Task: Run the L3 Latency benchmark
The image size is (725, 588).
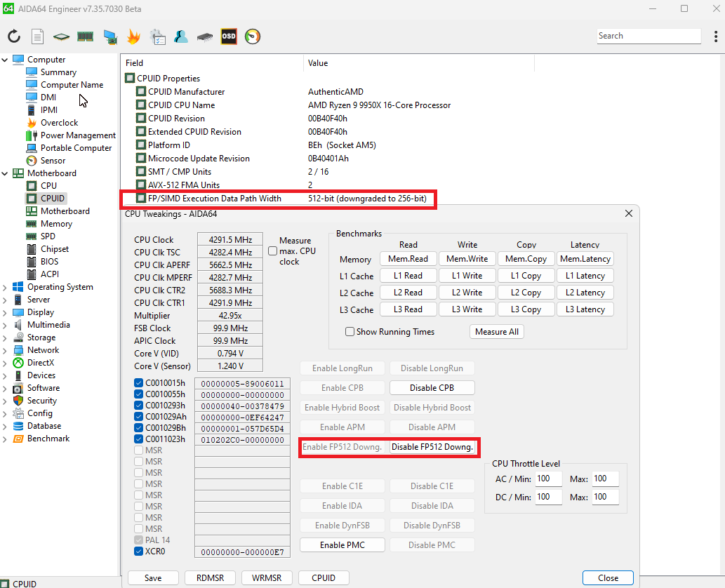Action: tap(585, 309)
